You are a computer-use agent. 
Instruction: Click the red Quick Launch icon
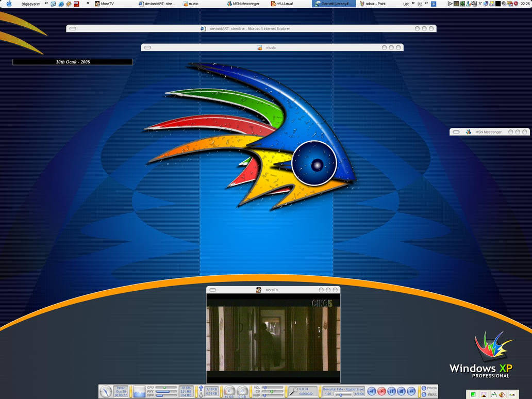point(77,4)
